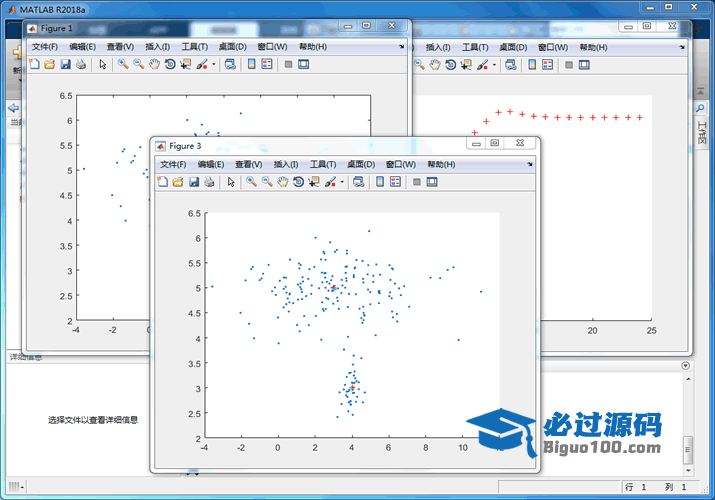Image resolution: width=715 pixels, height=500 pixels.
Task: Toggle Insert Colorbar in Figure 3 toolbar
Action: [380, 182]
